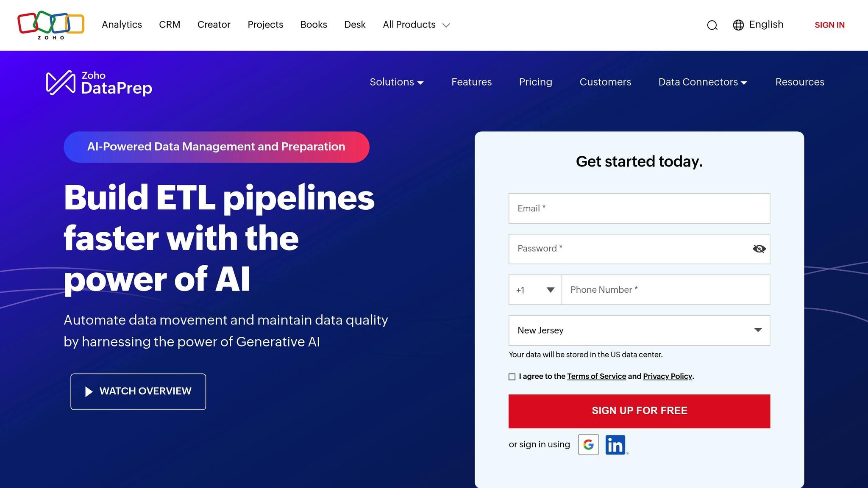Open the New Jersey data center dropdown
The image size is (868, 488).
point(639,330)
